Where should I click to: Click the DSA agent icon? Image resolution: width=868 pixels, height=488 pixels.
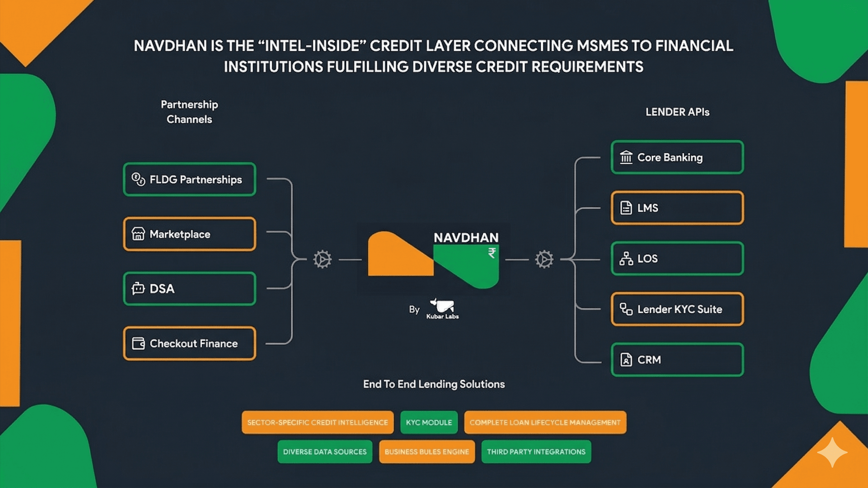[x=138, y=288]
